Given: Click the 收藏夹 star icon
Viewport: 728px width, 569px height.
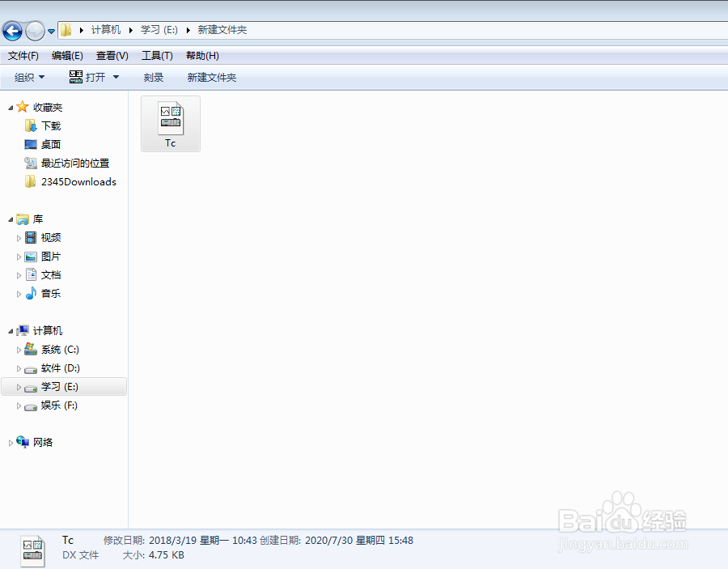Looking at the screenshot, I should click(23, 108).
